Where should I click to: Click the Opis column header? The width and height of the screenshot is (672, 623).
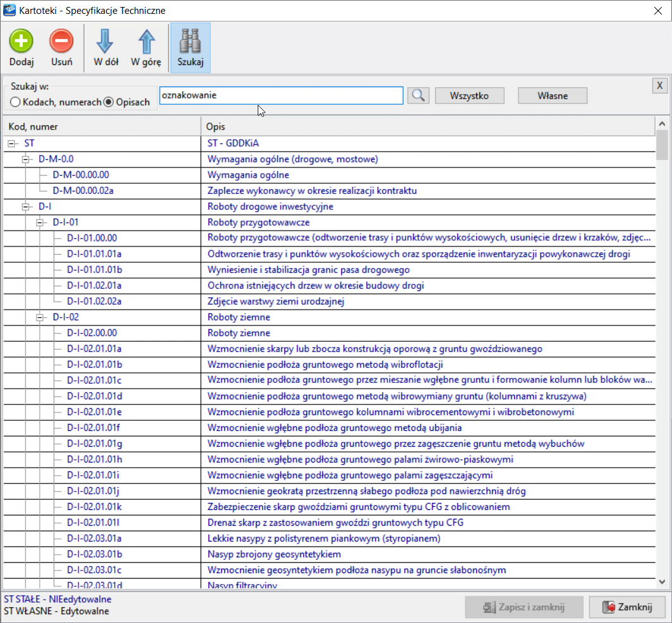click(x=428, y=126)
